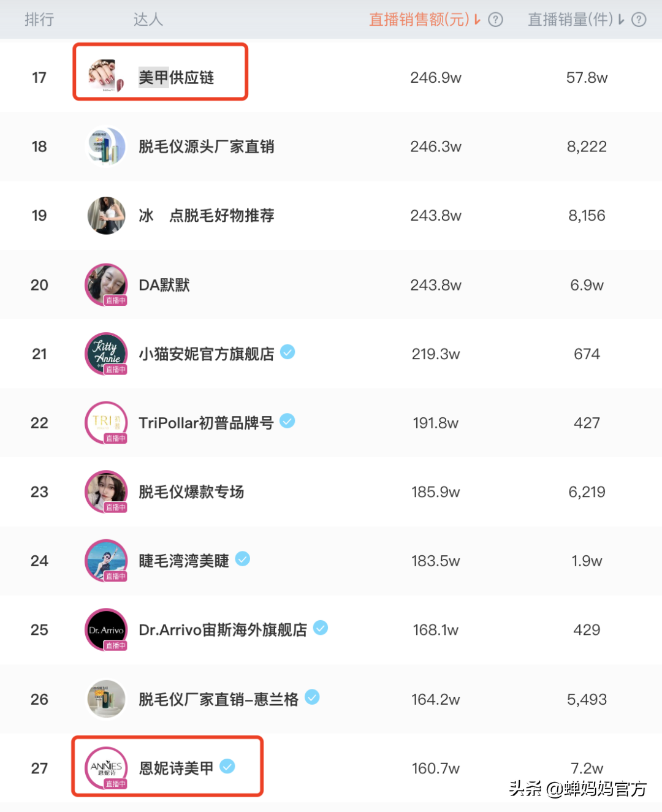Image resolution: width=662 pixels, height=812 pixels.
Task: Click the verified badge of 小猫安妮官方旗舰店
Action: 288,352
